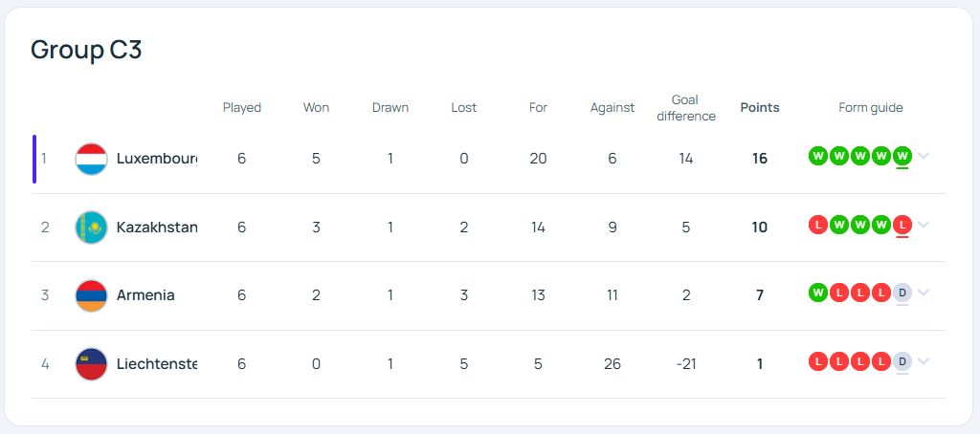Open the Luxembourg team link
980x434 pixels.
[157, 159]
